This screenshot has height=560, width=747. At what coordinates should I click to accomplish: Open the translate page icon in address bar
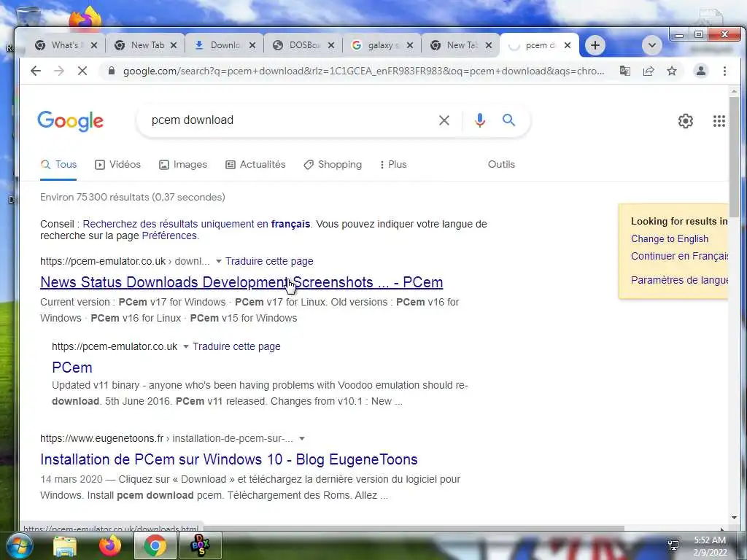point(624,71)
